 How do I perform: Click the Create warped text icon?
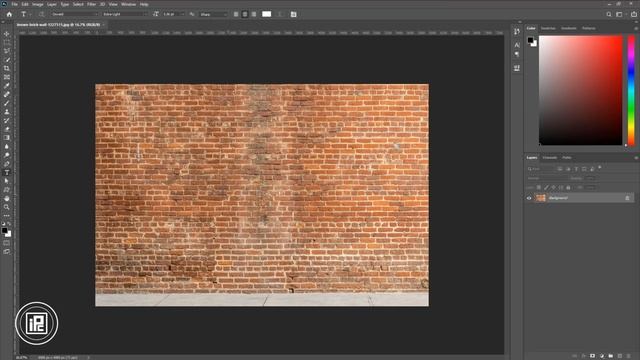tap(280, 14)
